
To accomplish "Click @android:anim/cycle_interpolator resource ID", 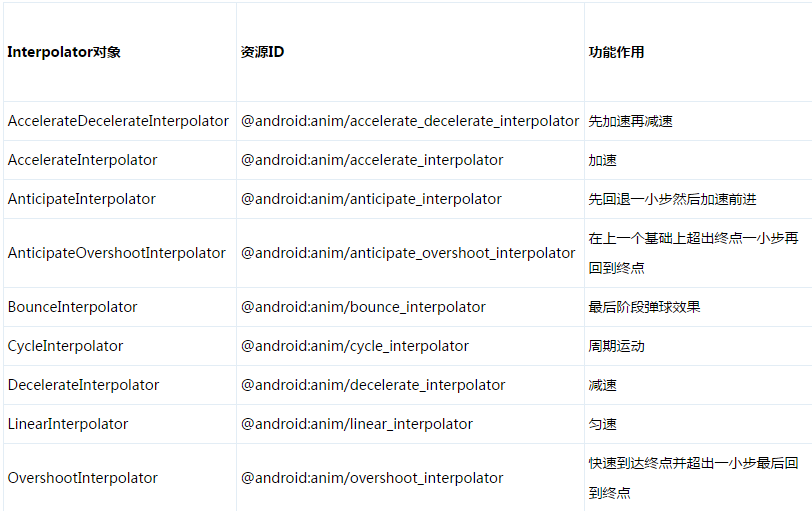I will [355, 346].
